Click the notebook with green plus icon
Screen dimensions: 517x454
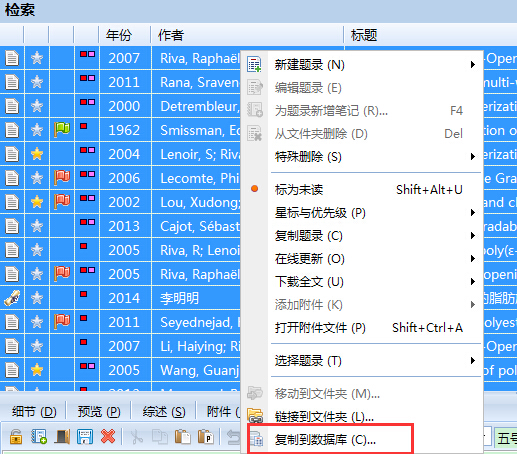click(x=39, y=436)
